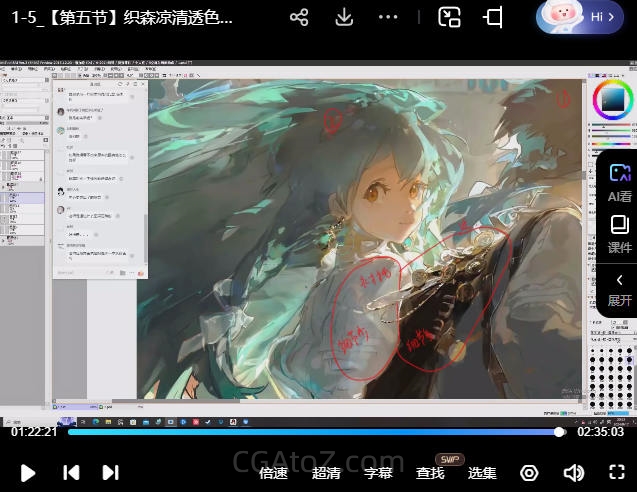637x492 pixels.
Task: Click the video progress bar handle
Action: pos(559,432)
